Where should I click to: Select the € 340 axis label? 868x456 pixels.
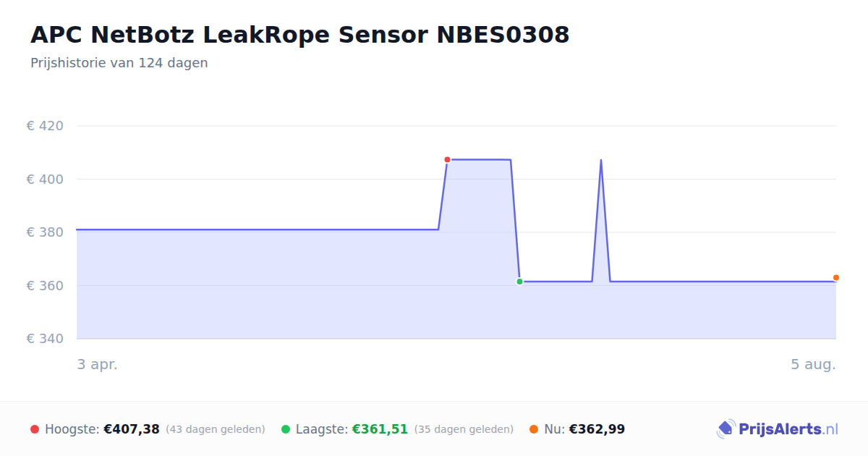[x=45, y=339]
